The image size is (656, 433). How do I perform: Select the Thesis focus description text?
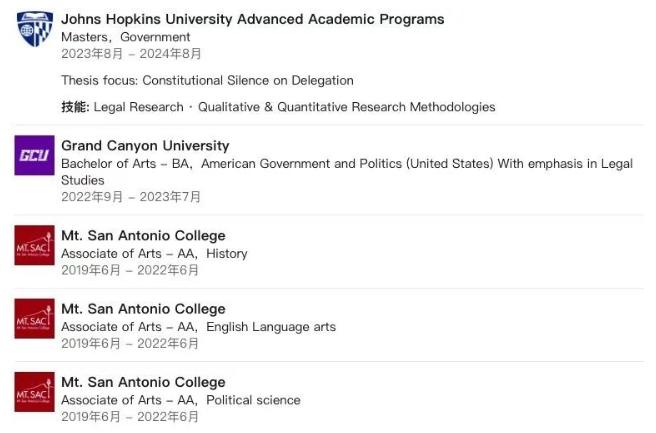point(208,80)
